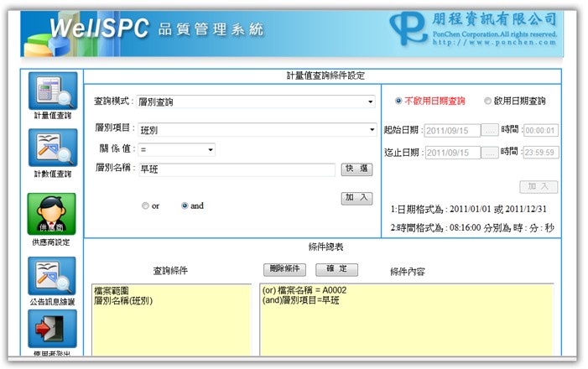The image size is (588, 369).
Task: Select 不啟用日期查詢 radio button
Action: pos(398,101)
